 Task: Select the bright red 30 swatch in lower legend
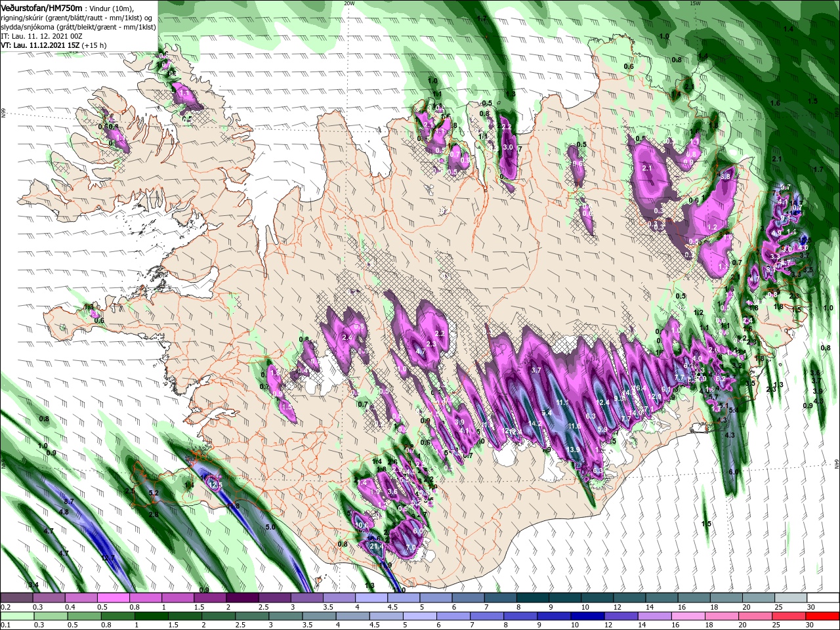(x=823, y=616)
